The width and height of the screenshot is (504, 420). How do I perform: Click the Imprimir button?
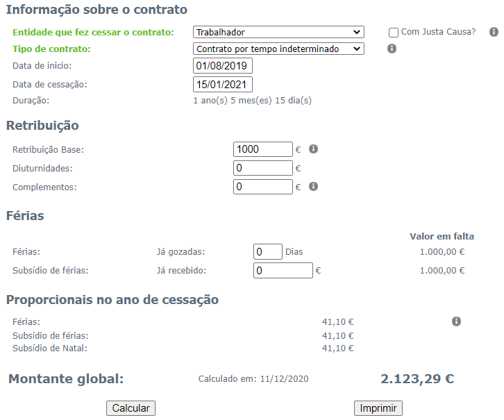pos(378,408)
